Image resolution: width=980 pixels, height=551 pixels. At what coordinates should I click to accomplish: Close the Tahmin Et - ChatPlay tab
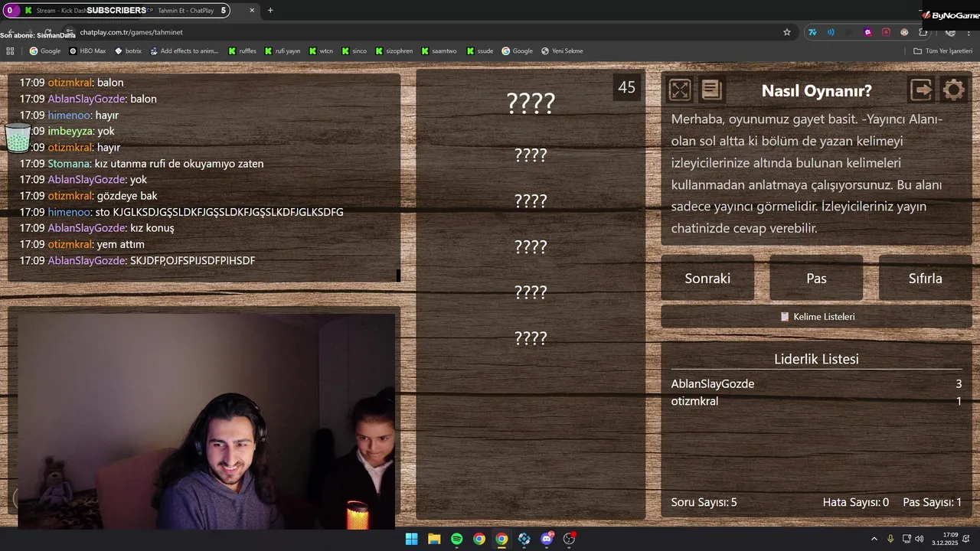pos(252,11)
